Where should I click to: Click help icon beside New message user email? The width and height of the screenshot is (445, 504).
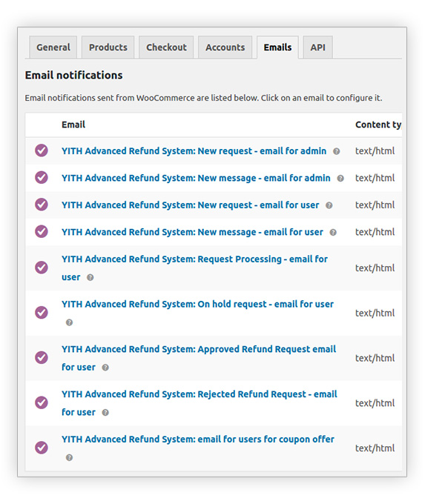point(333,233)
